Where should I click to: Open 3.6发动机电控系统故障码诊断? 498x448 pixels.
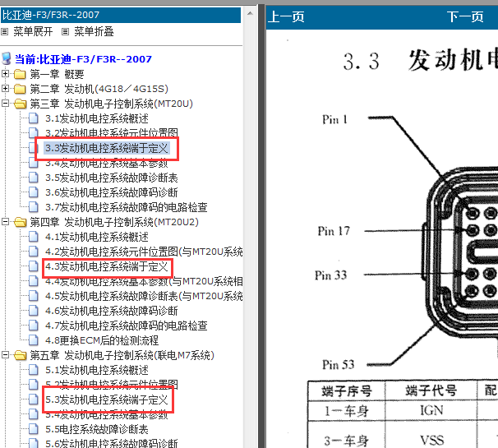[x=112, y=192]
